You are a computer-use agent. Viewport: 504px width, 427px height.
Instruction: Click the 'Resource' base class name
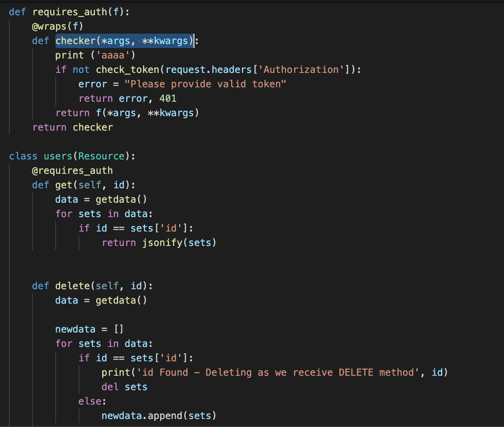[101, 156]
